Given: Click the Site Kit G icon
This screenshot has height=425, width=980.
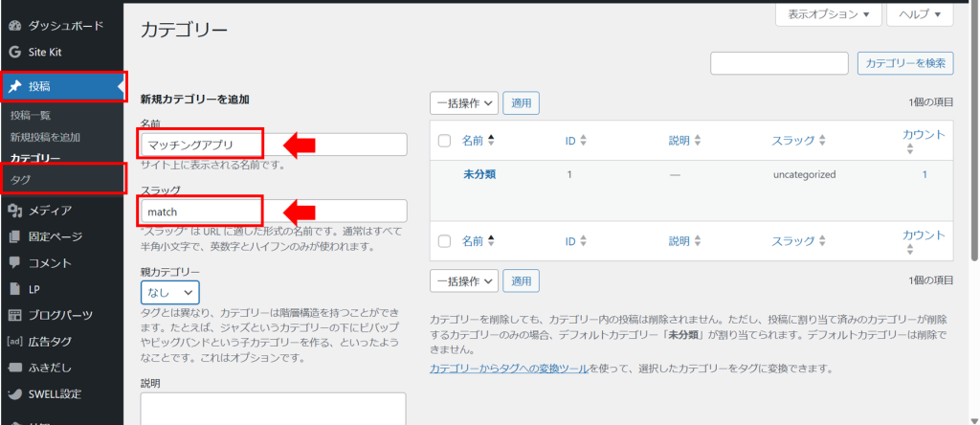Looking at the screenshot, I should [14, 52].
